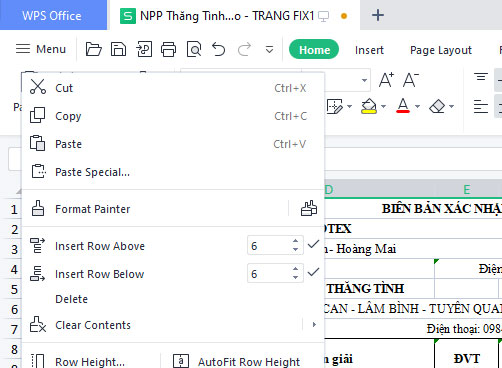Open the WPS Office home tab
Screen dimensions: 502x368
click(52, 16)
